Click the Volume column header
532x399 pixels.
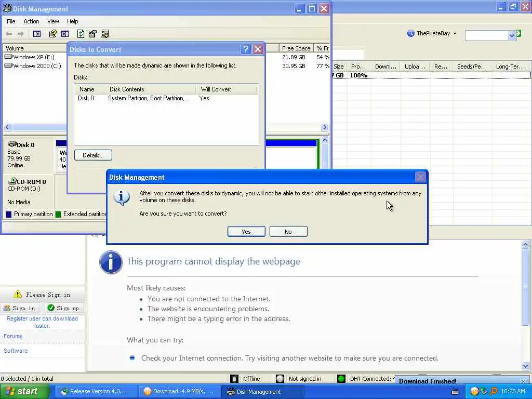35,48
